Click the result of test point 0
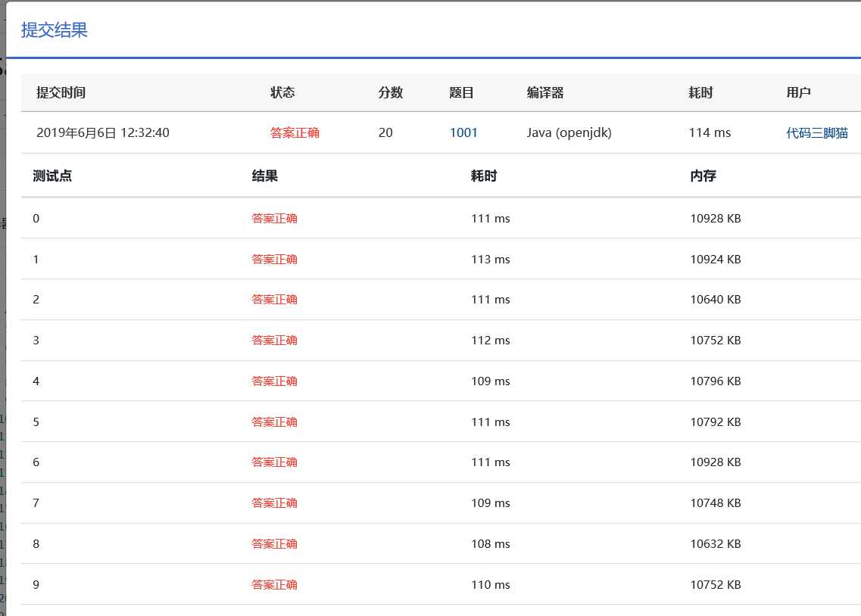The width and height of the screenshot is (861, 616). (x=274, y=219)
